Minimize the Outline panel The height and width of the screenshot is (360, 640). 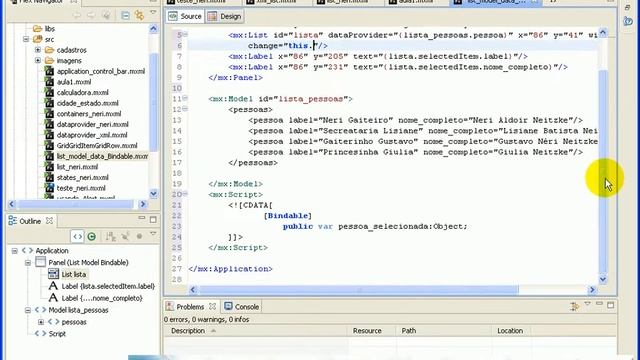tap(142, 219)
